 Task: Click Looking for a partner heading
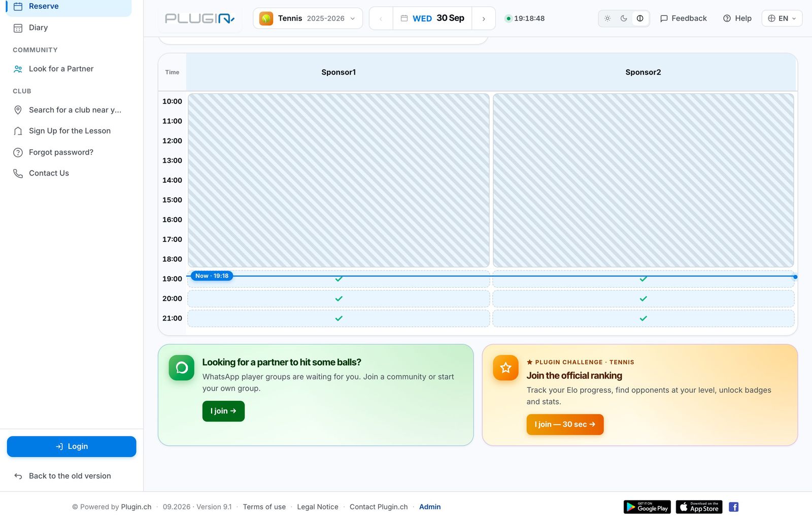282,363
